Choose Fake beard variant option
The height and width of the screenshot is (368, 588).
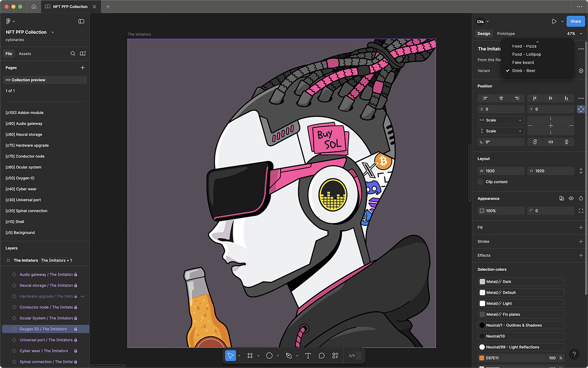[523, 63]
